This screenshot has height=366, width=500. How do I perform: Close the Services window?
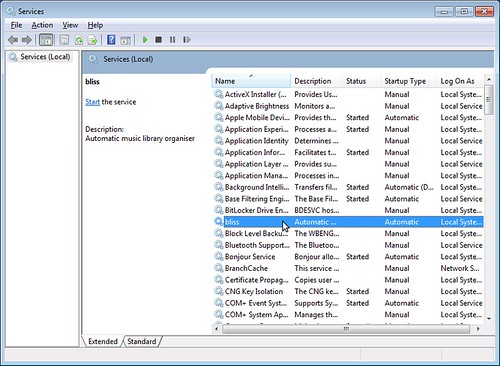point(484,11)
